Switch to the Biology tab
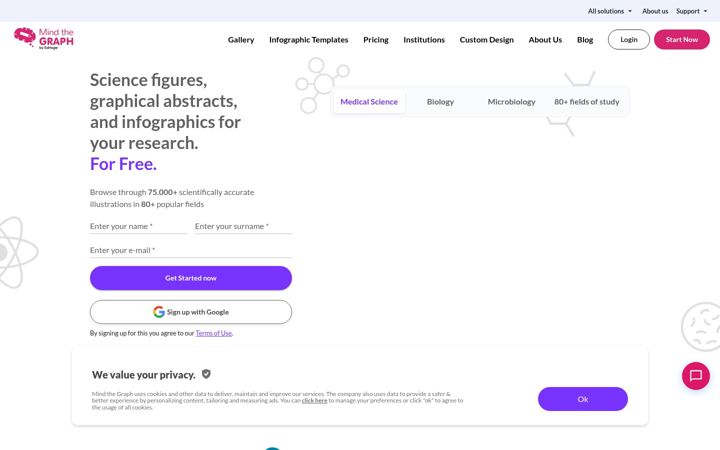 pyautogui.click(x=440, y=101)
